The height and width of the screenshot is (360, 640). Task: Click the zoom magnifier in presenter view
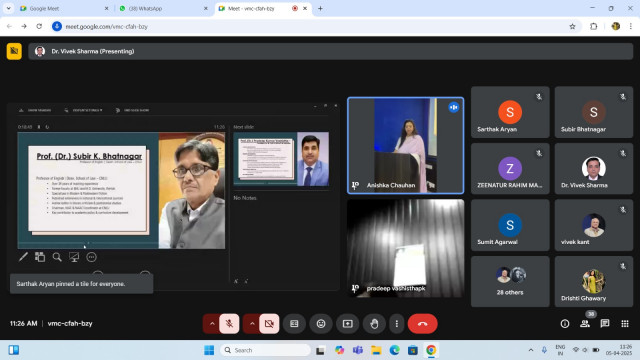pos(57,257)
